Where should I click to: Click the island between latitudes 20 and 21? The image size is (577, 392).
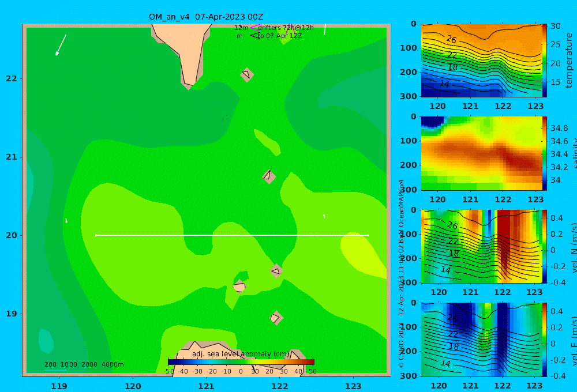(269, 176)
